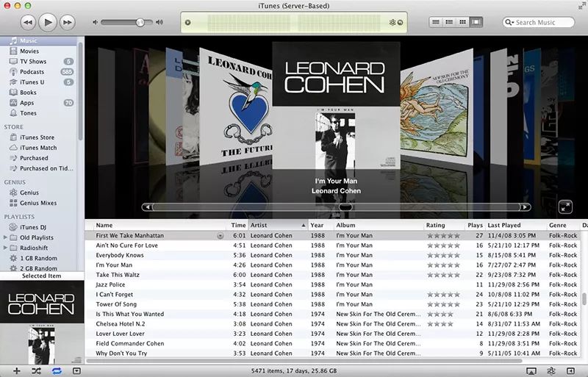Hide the Selected Item artwork viewer
The width and height of the screenshot is (588, 377).
click(x=76, y=371)
